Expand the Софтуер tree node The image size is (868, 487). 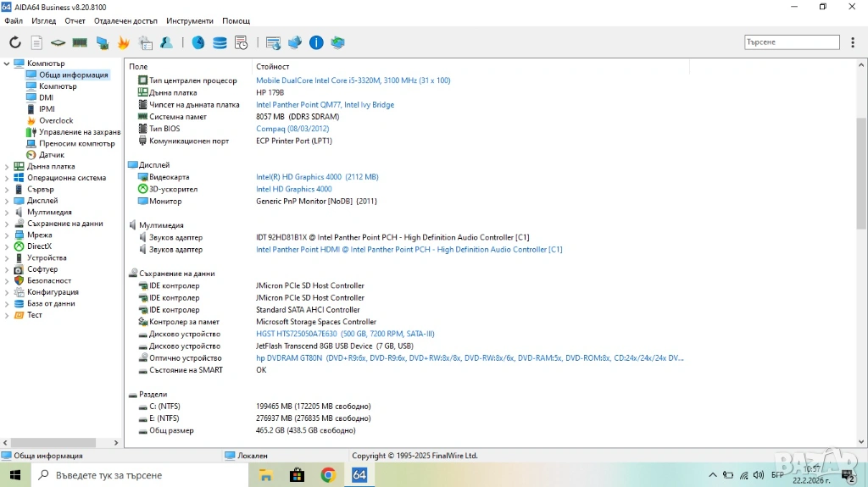pyautogui.click(x=8, y=269)
